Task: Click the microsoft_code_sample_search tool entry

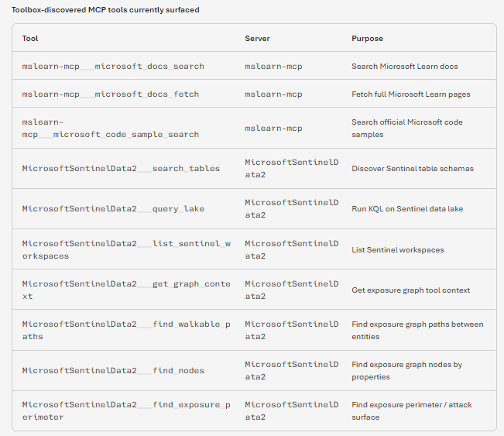Action: pyautogui.click(x=111, y=129)
